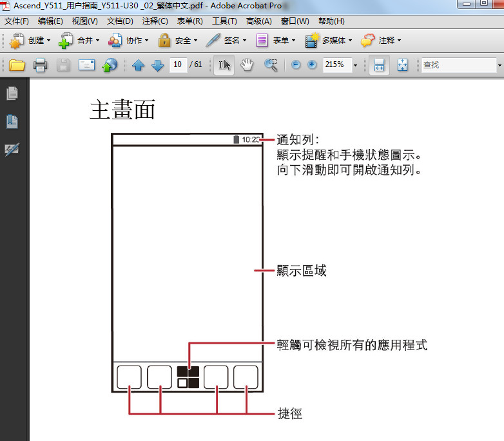Viewport: 504px width, 441px height.
Task: Open the find options dropdown arrow
Action: tap(499, 65)
